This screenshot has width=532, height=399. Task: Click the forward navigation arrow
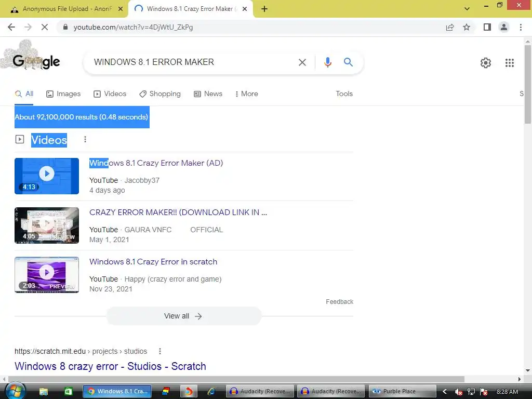[28, 27]
